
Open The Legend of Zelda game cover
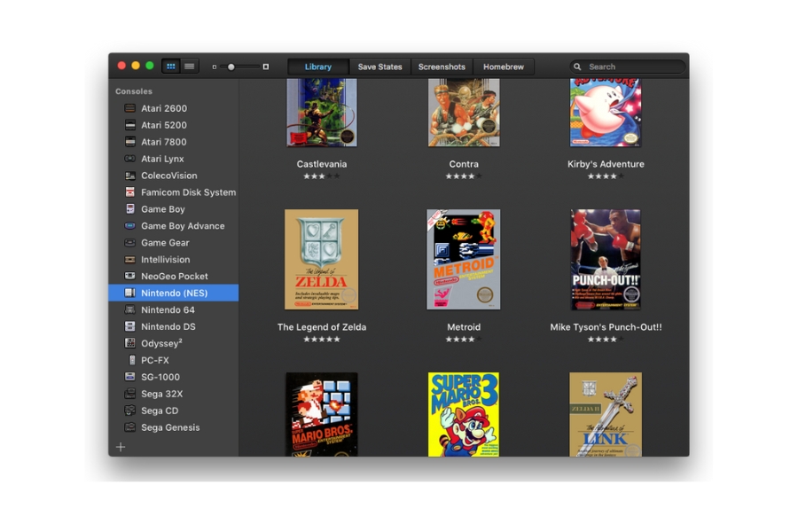pyautogui.click(x=321, y=259)
